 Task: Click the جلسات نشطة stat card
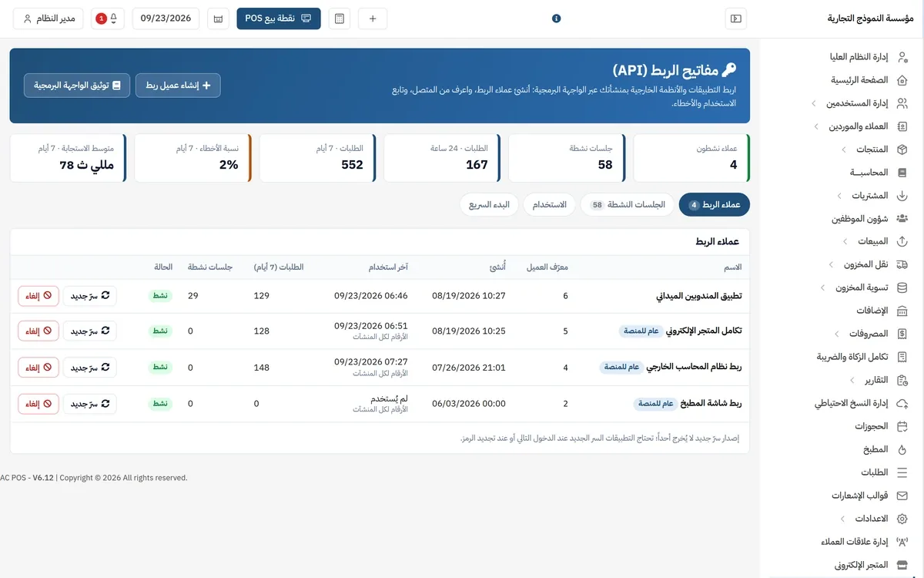click(567, 158)
